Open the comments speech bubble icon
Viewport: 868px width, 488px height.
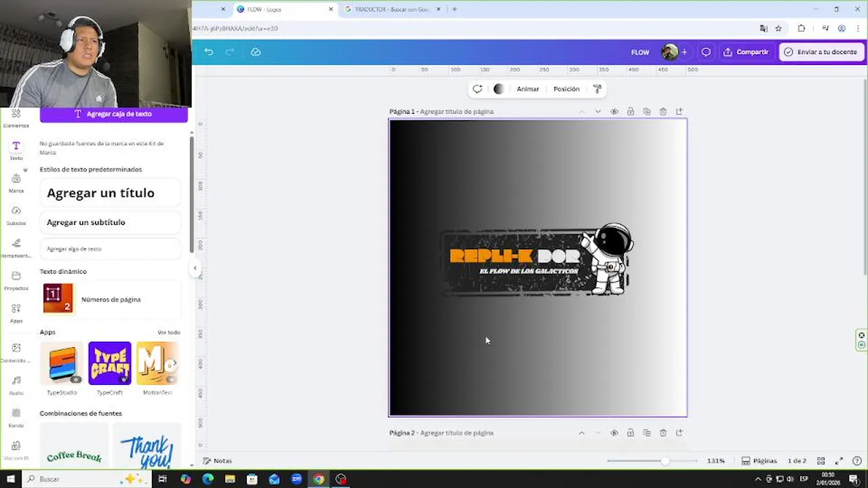coord(706,52)
